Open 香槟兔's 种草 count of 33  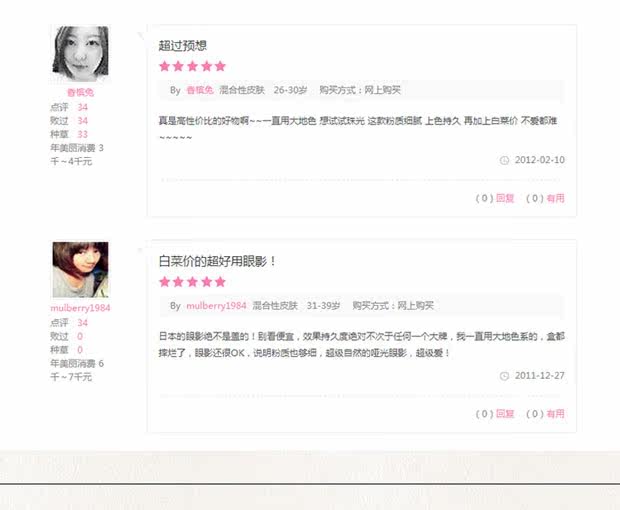[x=83, y=134]
